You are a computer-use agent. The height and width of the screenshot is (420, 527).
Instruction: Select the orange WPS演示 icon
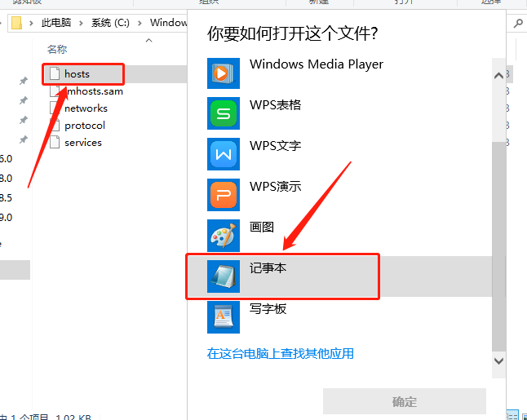[x=224, y=195]
